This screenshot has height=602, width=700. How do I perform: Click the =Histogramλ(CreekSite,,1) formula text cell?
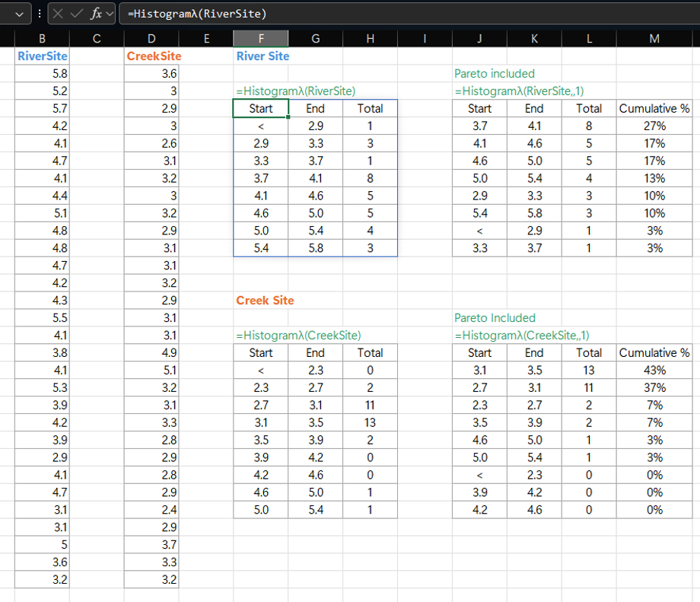click(522, 336)
